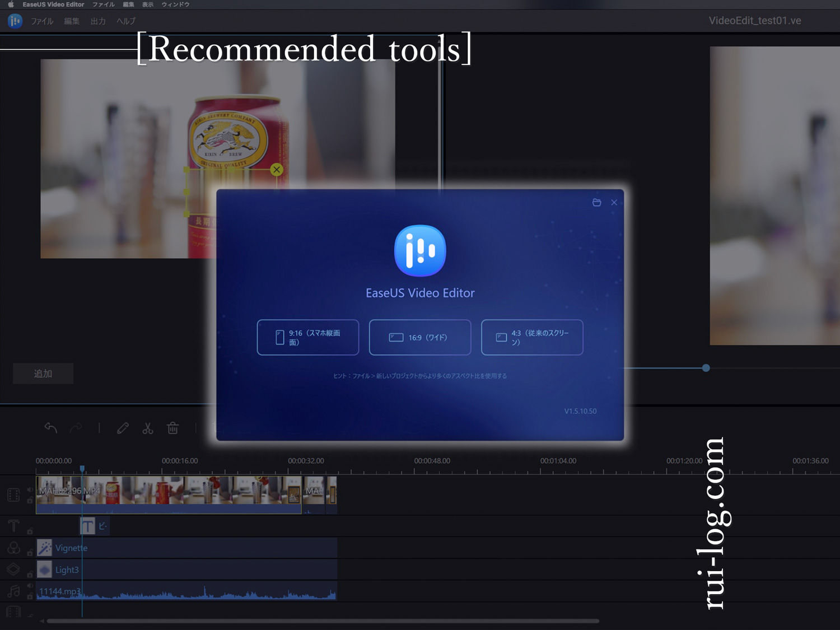The width and height of the screenshot is (840, 630).
Task: Open the macOS ウィンドウ menu
Action: (x=175, y=4)
